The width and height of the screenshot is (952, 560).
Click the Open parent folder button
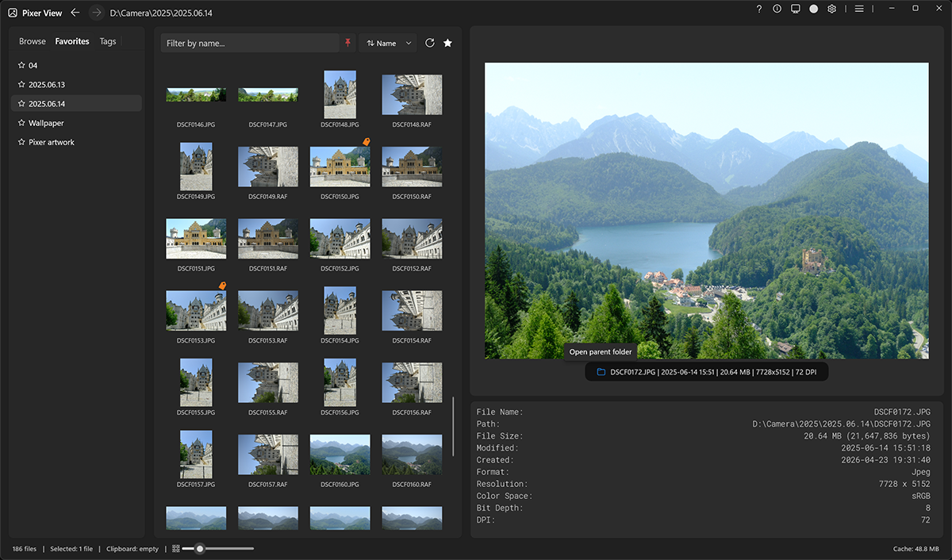click(x=600, y=351)
